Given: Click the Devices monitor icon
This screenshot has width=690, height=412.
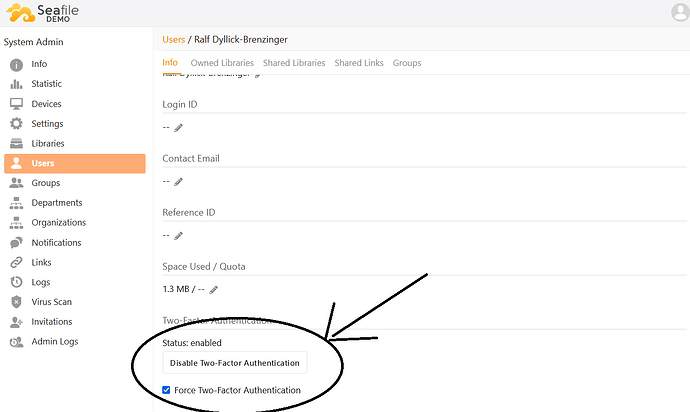Looking at the screenshot, I should [16, 104].
